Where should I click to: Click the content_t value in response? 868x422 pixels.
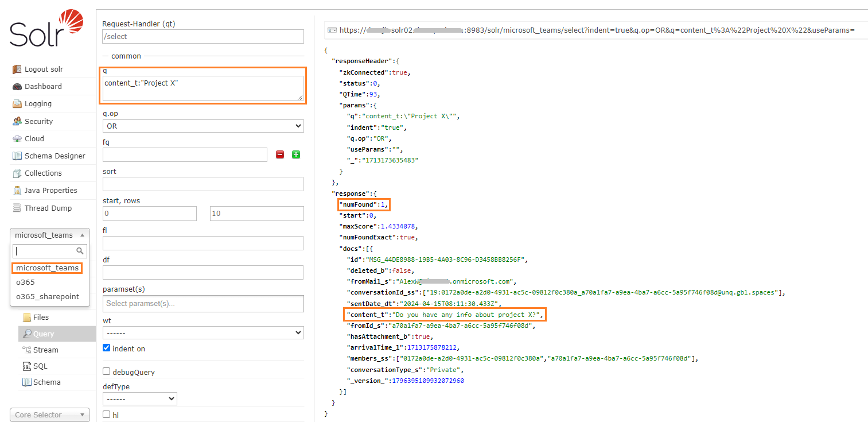coord(466,315)
